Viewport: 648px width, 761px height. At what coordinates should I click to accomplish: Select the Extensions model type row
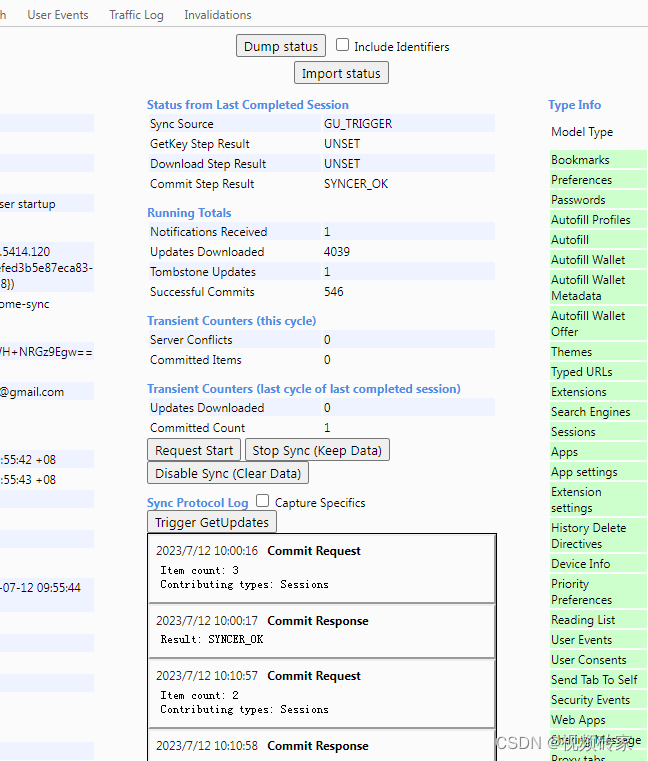tap(598, 391)
